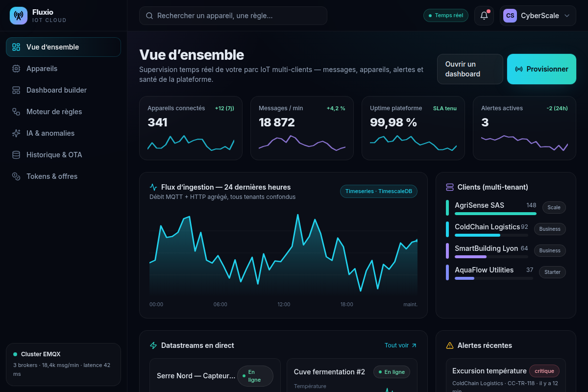Click the critique severity badge
The width and height of the screenshot is (588, 392).
544,371
